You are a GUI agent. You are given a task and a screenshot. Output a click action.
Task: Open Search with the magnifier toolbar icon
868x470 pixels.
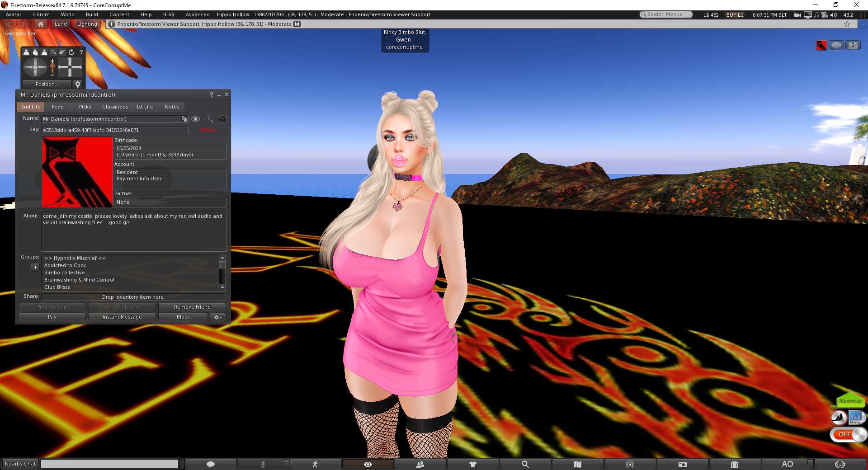(525, 464)
